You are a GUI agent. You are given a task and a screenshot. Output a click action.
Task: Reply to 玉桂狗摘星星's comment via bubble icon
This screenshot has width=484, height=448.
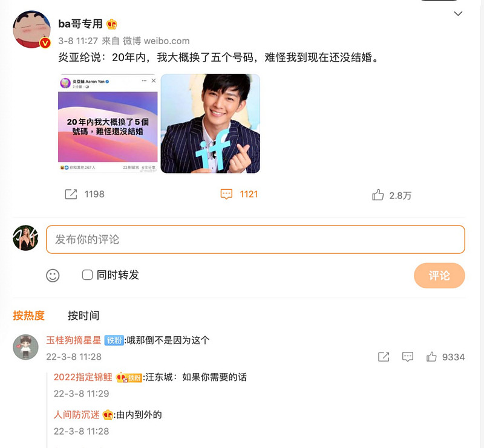408,357
